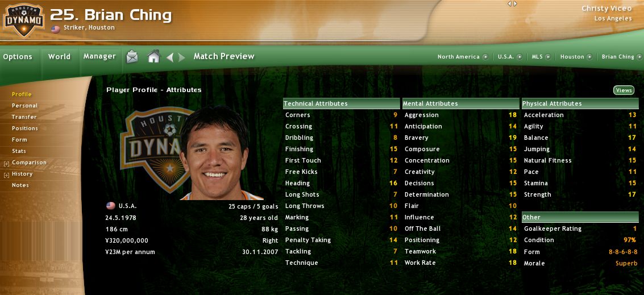Open the arrow beside U.S.A. breadcrumb
Screen dimensions: 644x295
point(520,57)
